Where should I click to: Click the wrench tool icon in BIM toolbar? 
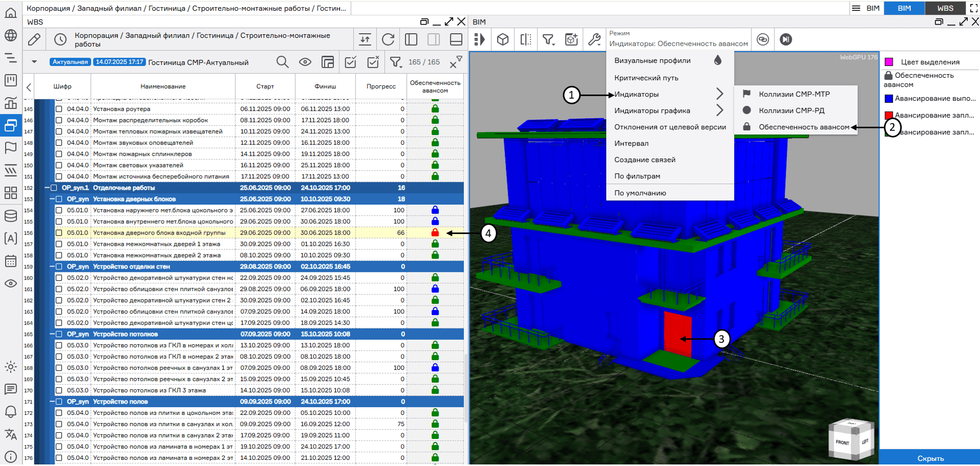point(594,39)
